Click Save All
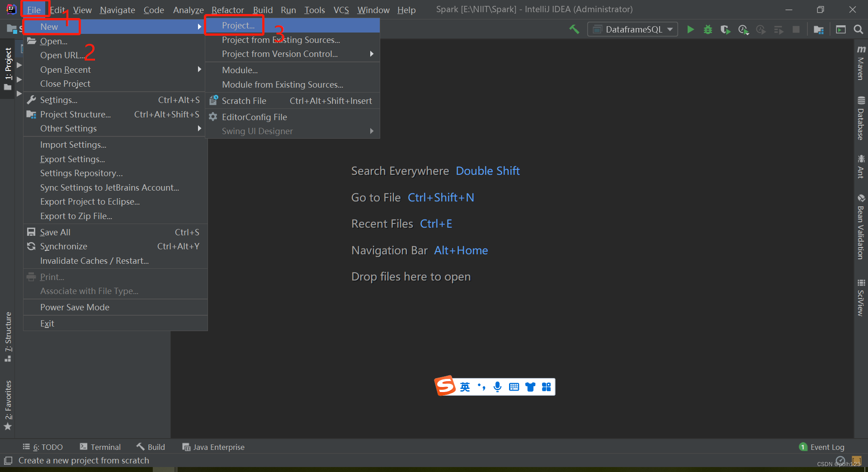This screenshot has width=868, height=472. [115, 232]
